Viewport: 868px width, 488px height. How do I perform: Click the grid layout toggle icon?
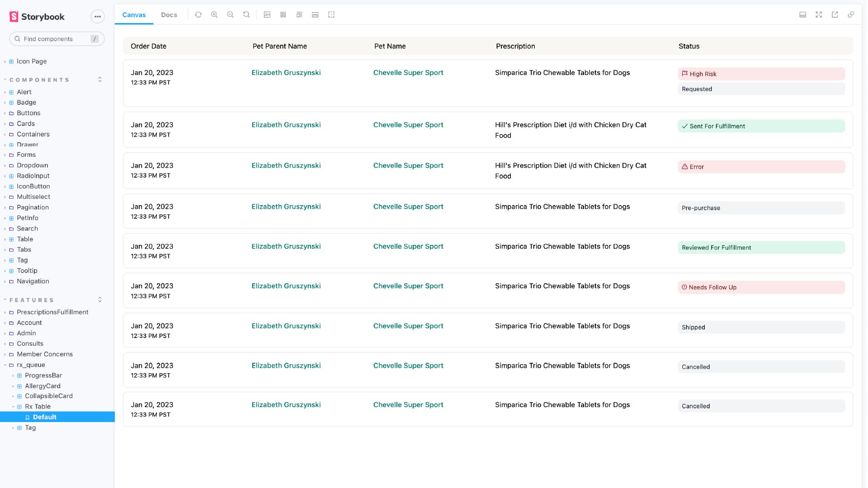(283, 14)
